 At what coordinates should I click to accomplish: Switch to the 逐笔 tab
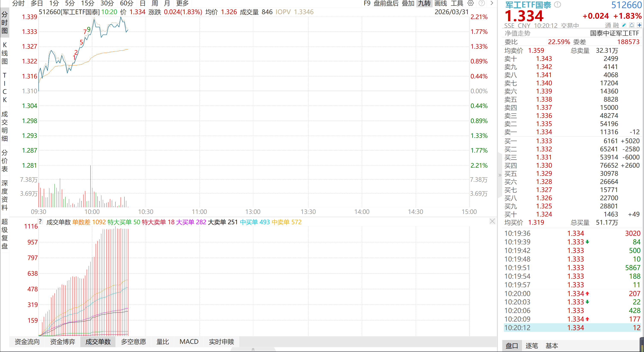point(532,346)
